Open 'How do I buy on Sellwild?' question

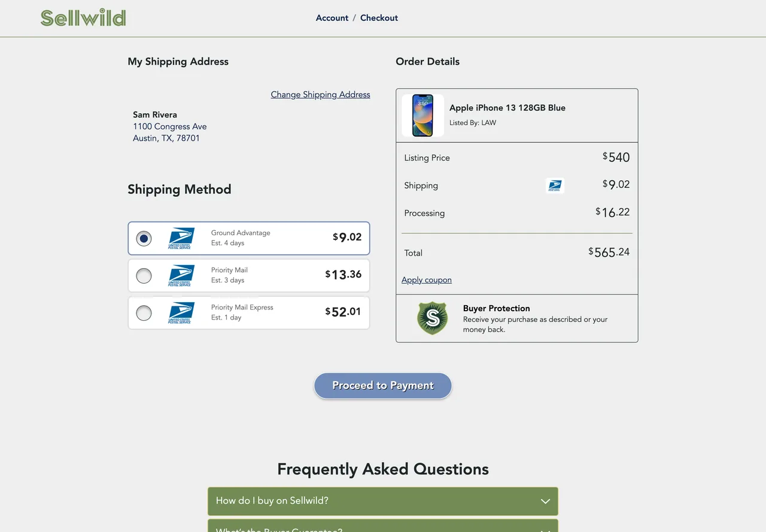click(383, 501)
